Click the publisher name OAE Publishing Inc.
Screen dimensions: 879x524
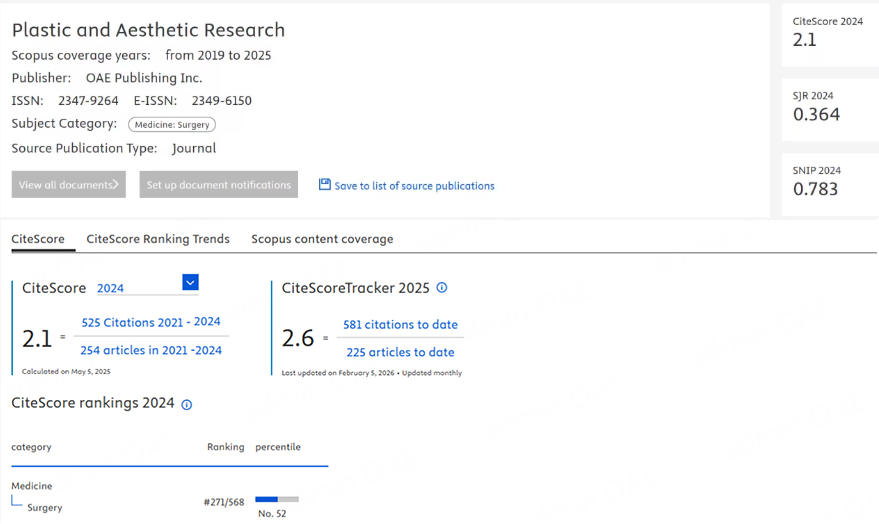coord(144,78)
